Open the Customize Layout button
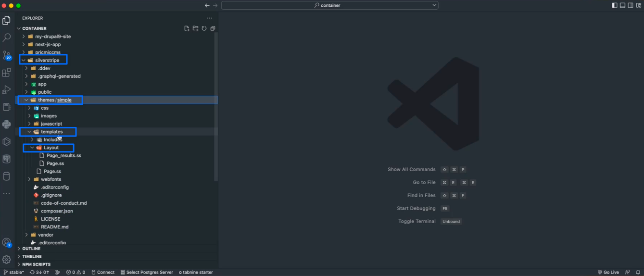644x276 pixels. click(638, 5)
